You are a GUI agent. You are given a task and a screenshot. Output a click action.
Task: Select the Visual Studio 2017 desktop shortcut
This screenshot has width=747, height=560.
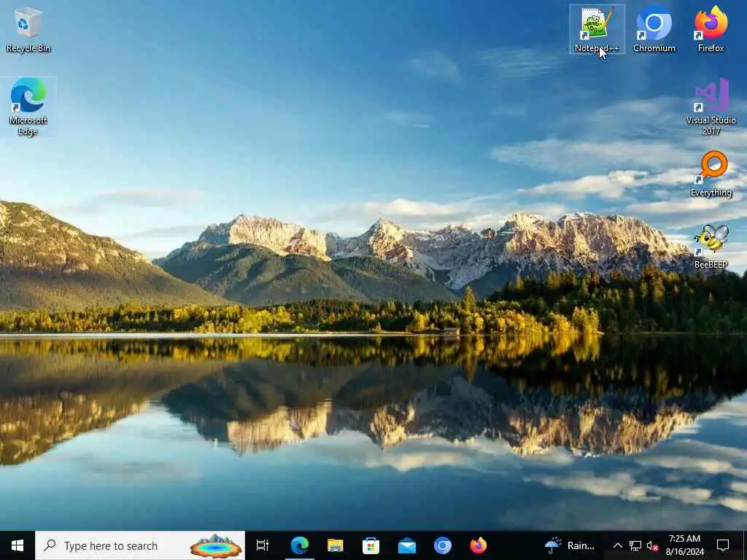pos(711,106)
